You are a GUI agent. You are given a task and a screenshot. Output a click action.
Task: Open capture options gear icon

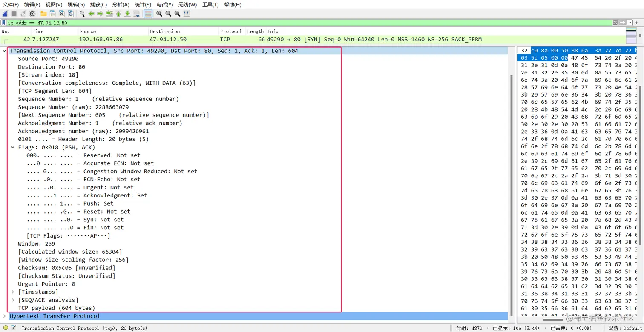[x=32, y=14]
